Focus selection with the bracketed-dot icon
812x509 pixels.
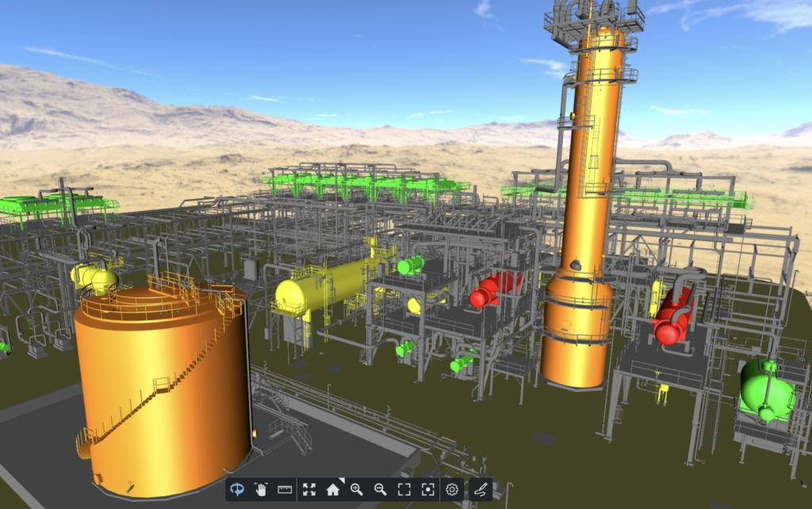pyautogui.click(x=427, y=489)
